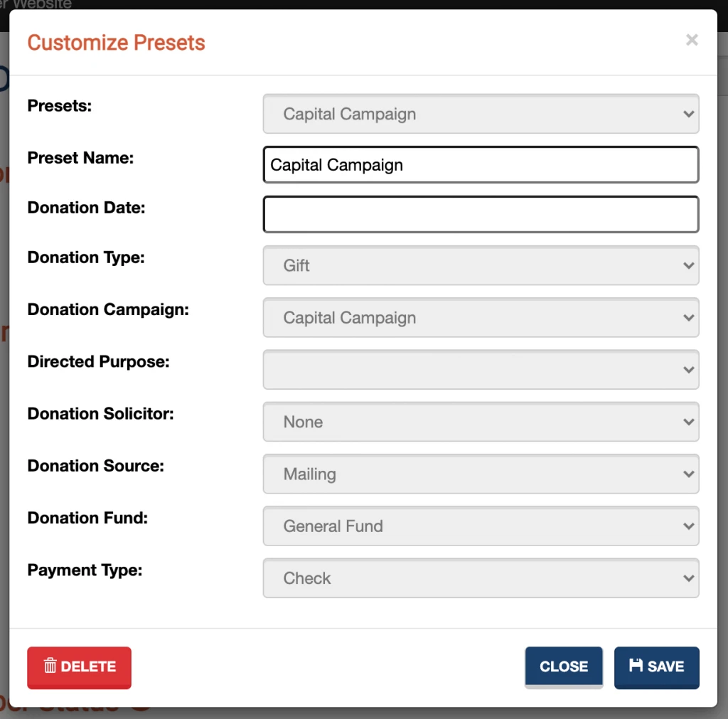The width and height of the screenshot is (728, 719).
Task: Click the Presets dropdown chevron arrow
Action: pos(687,114)
